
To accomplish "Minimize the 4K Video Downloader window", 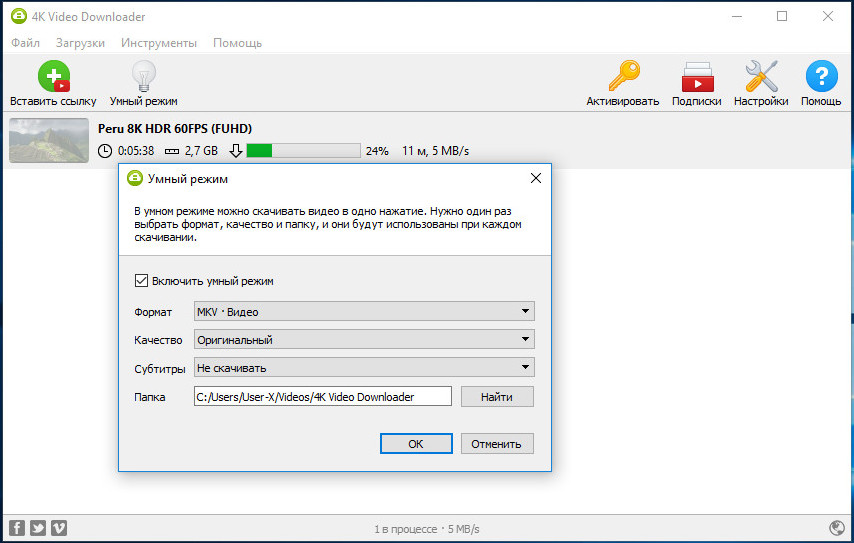I will (x=737, y=16).
